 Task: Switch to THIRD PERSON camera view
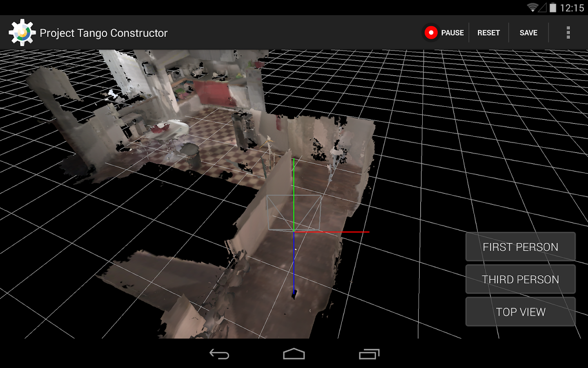[x=520, y=279]
